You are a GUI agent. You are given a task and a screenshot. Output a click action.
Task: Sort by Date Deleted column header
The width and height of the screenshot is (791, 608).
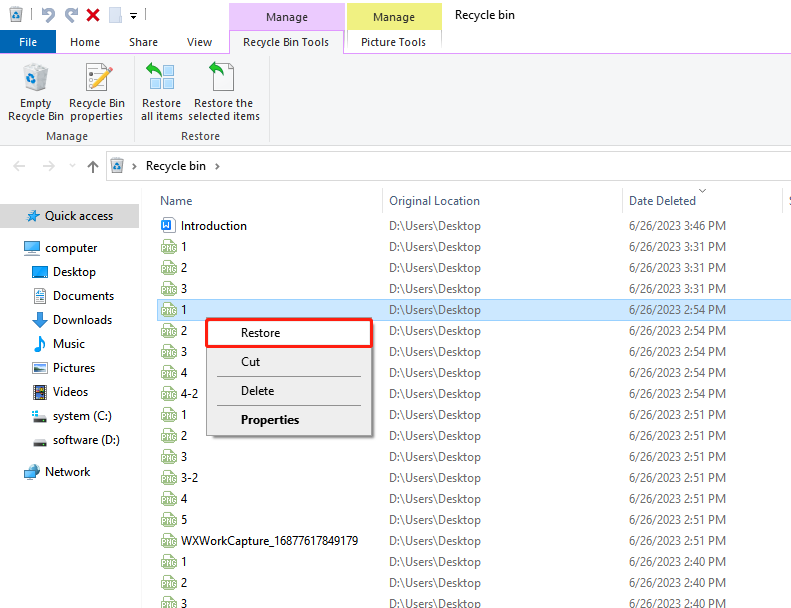[662, 201]
